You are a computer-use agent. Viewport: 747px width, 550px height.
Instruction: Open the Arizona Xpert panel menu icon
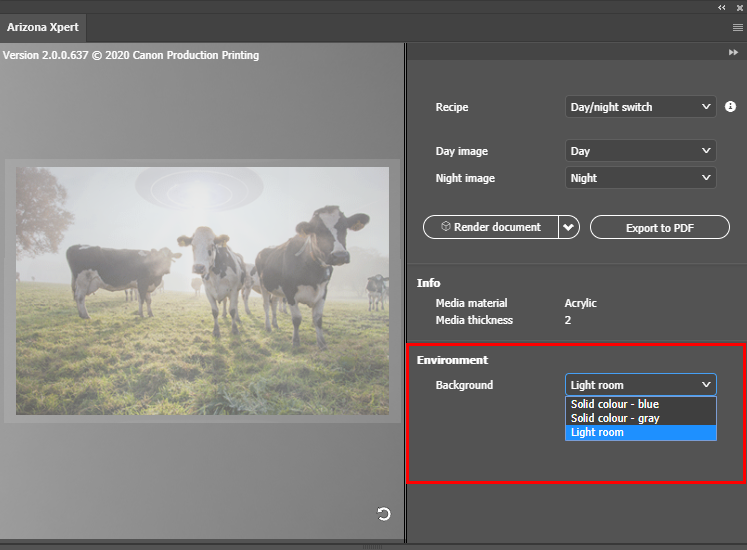[x=737, y=28]
